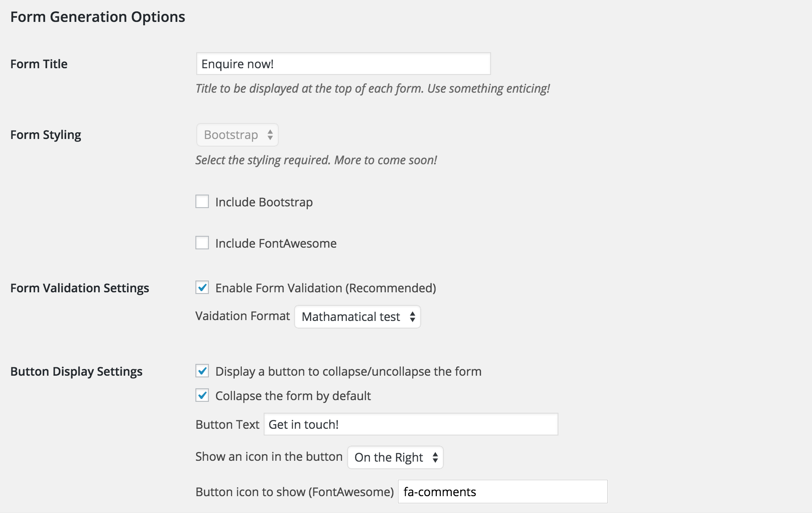Uncheck Collapse the form by default
Screen dimensions: 812x513
pos(202,395)
